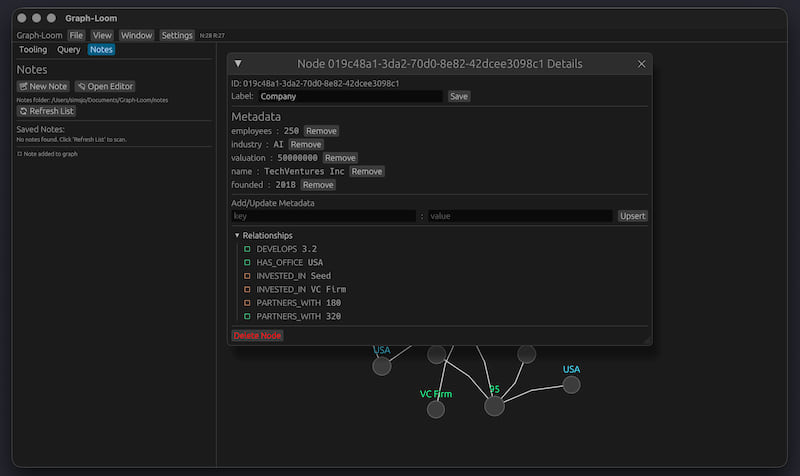Edit the Label field containing Company
Viewport: 800px width, 476px height.
pyautogui.click(x=349, y=96)
